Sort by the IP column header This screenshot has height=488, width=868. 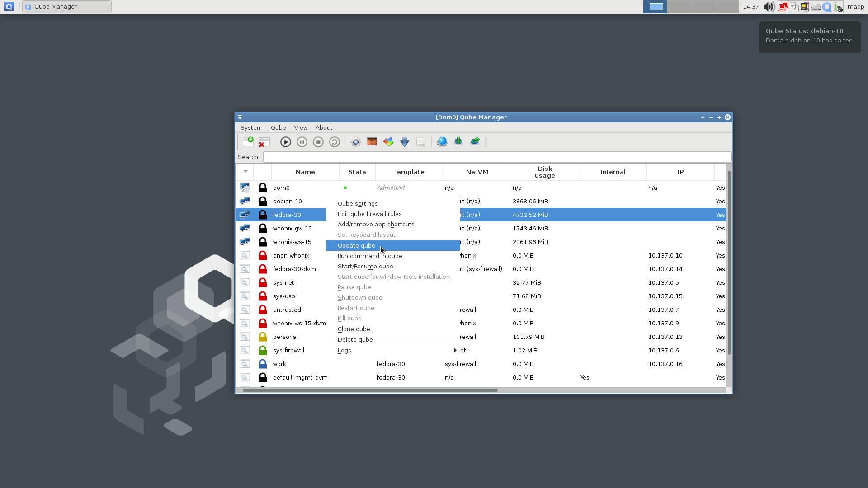[x=680, y=172]
